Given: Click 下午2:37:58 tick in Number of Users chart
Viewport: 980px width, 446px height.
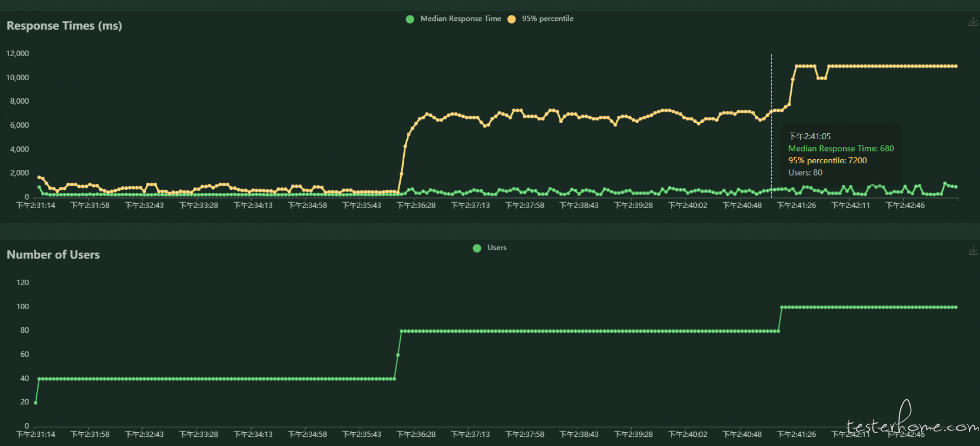Looking at the screenshot, I should pyautogui.click(x=525, y=434).
